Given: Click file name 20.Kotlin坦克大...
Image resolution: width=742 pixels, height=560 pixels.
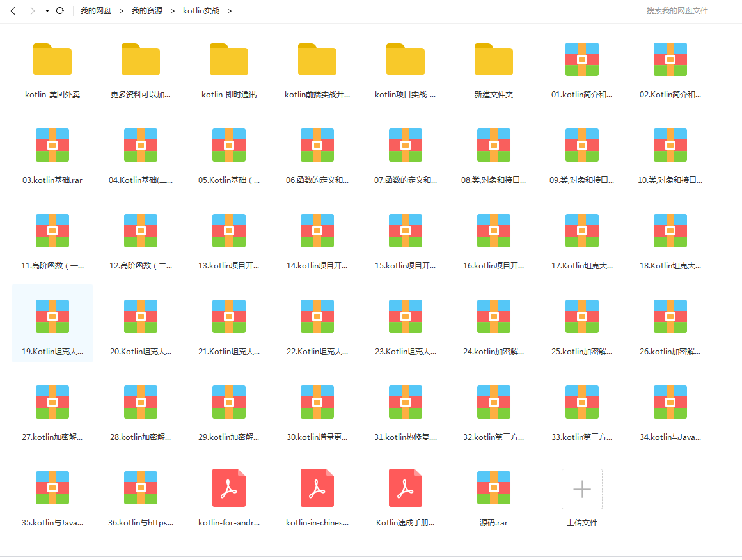Looking at the screenshot, I should click(x=141, y=352).
